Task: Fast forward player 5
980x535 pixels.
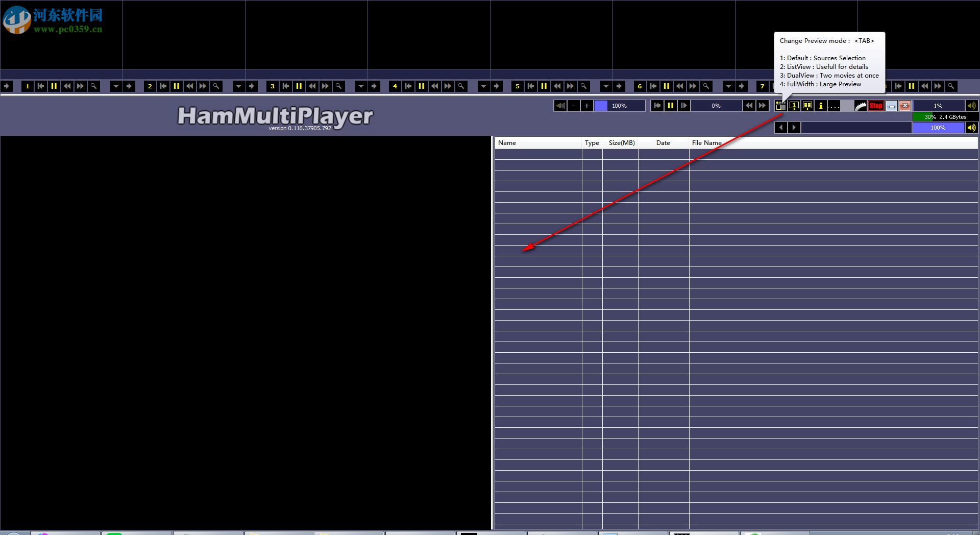Action: (x=571, y=86)
